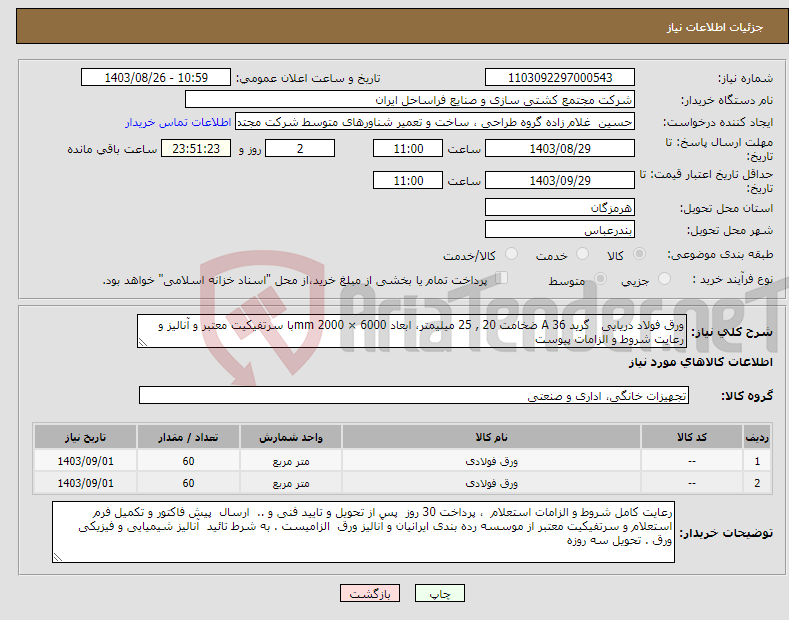Image resolution: width=789 pixels, height=620 pixels.
Task: Click the کد کالا column header
Action: click(x=692, y=437)
